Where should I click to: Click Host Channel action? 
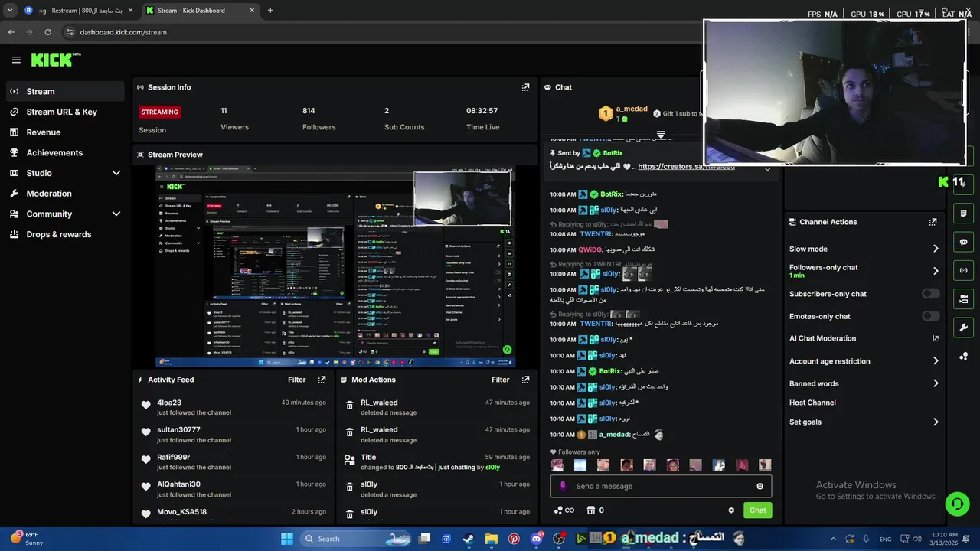(x=812, y=403)
